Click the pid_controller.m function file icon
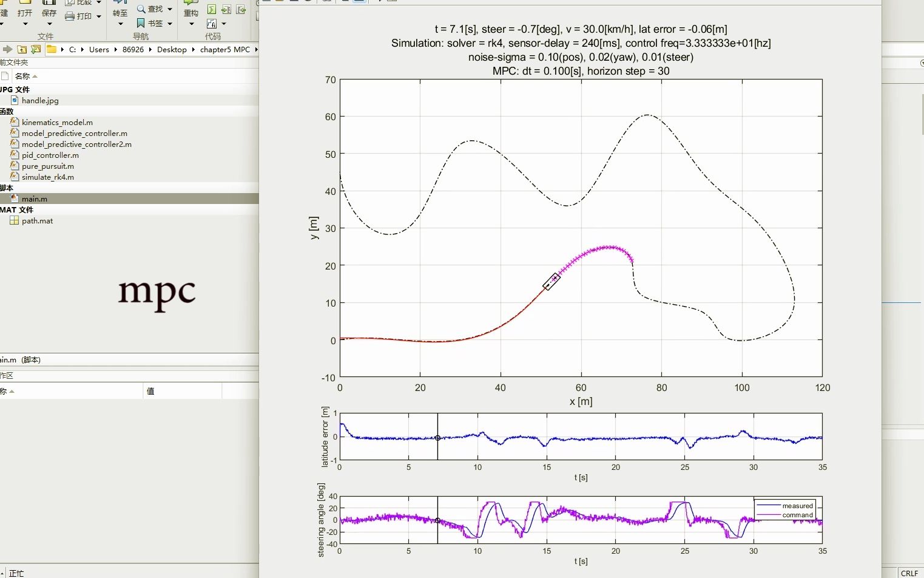This screenshot has height=578, width=924. click(15, 155)
